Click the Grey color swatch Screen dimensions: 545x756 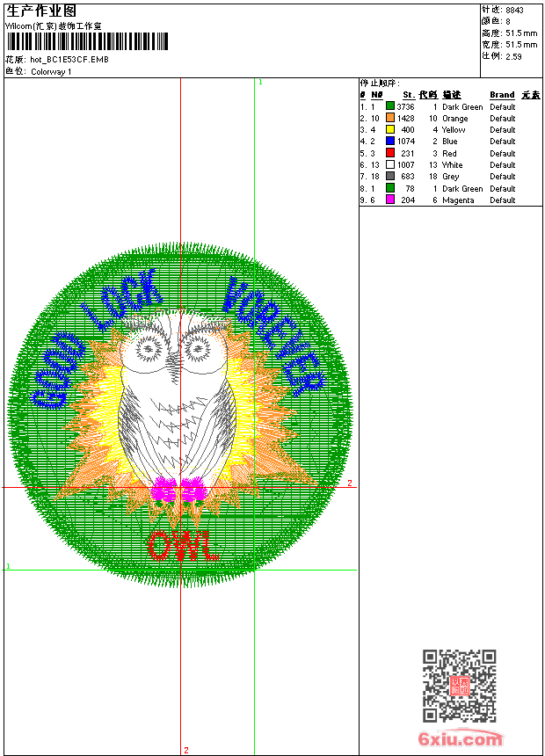coord(390,176)
